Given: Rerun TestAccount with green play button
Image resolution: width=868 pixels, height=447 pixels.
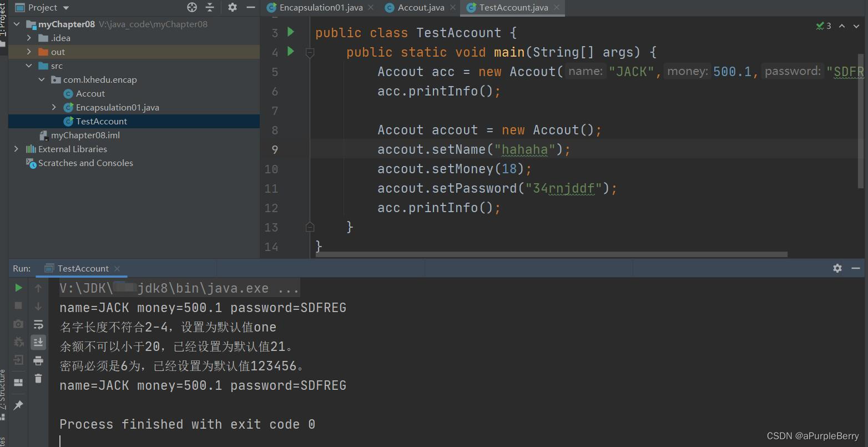Looking at the screenshot, I should 18,288.
